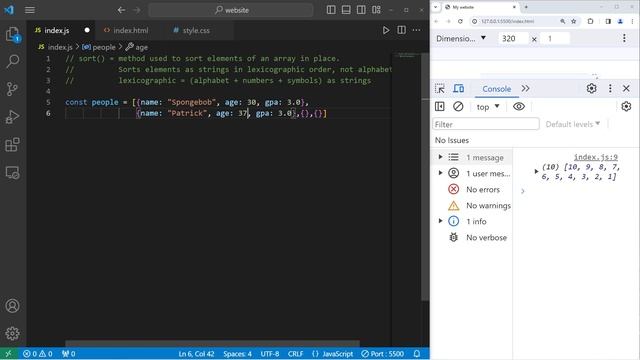Split the editor to the right
The height and width of the screenshot is (360, 640).
point(401,30)
